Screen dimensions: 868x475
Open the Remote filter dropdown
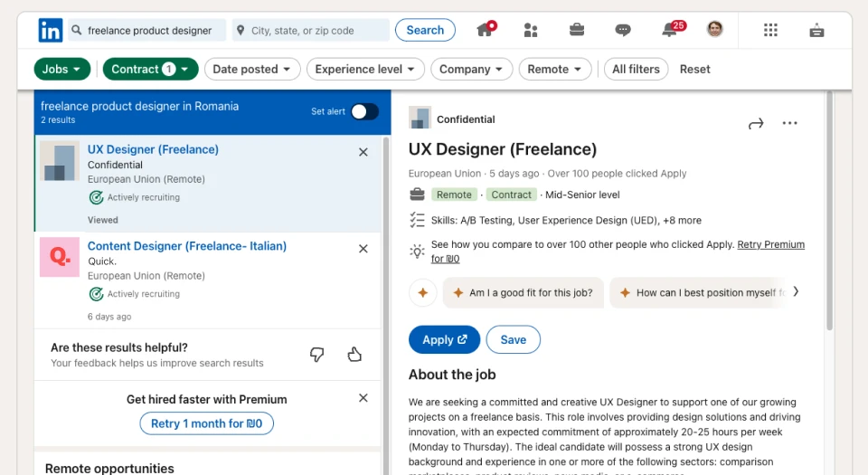click(554, 69)
